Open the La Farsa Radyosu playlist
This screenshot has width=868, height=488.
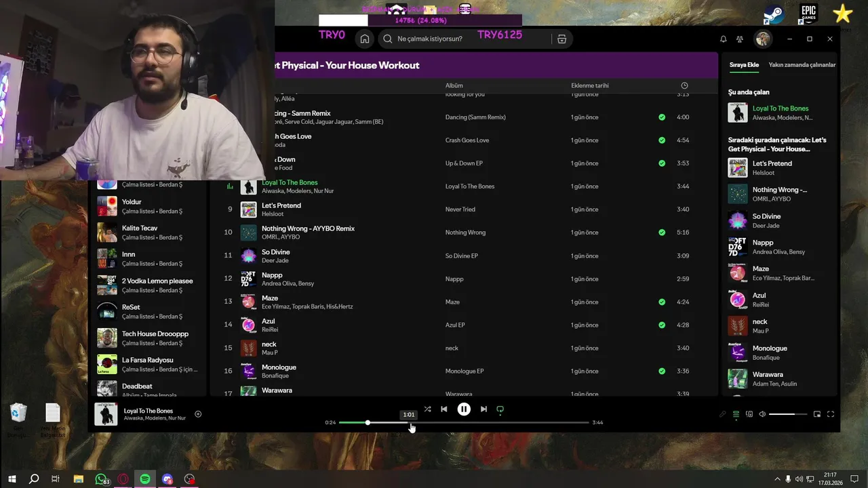point(149,364)
